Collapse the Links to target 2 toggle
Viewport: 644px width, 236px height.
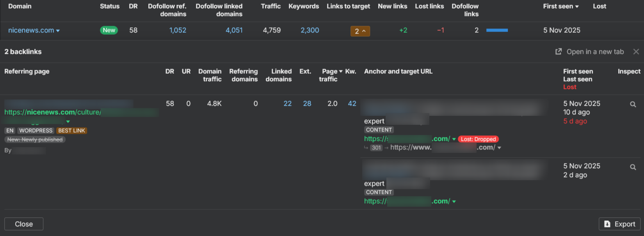(x=360, y=31)
